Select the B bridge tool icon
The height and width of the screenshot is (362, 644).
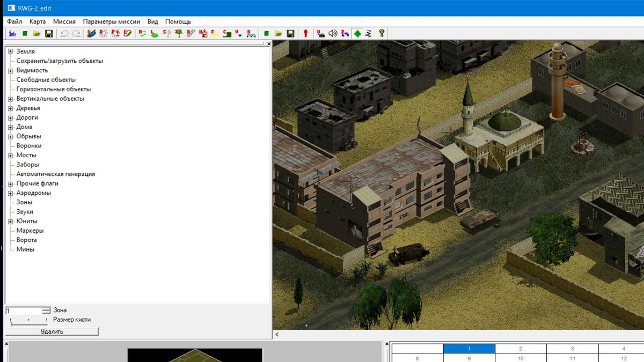251,33
